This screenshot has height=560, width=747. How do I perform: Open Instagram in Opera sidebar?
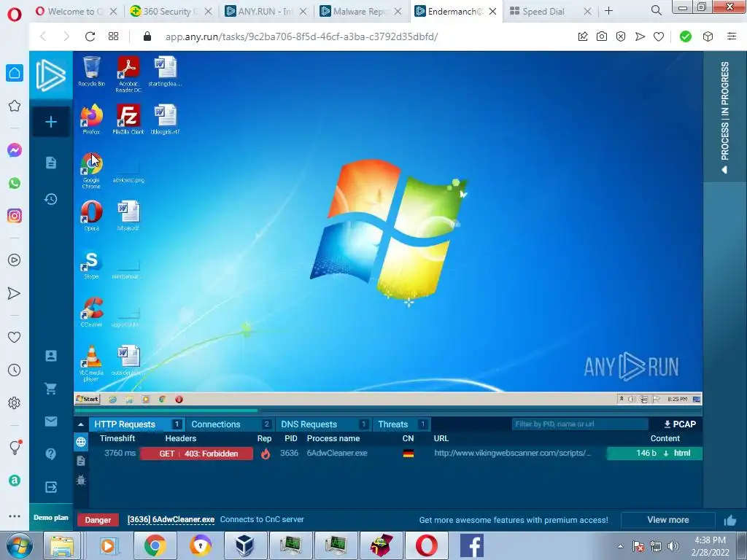[x=15, y=216]
